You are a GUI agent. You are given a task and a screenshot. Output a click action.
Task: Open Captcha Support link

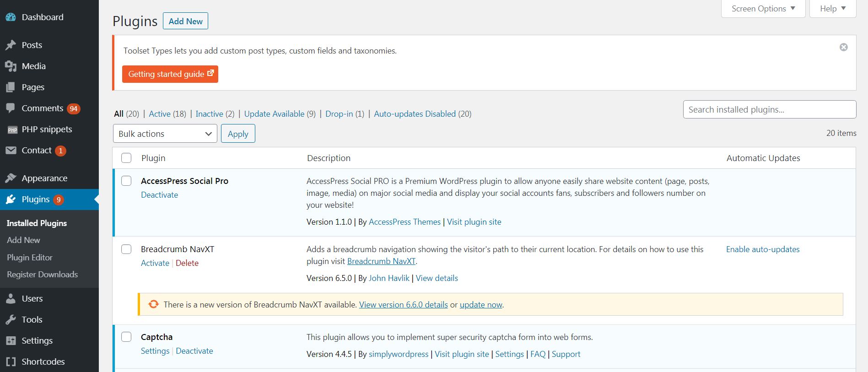coord(566,354)
